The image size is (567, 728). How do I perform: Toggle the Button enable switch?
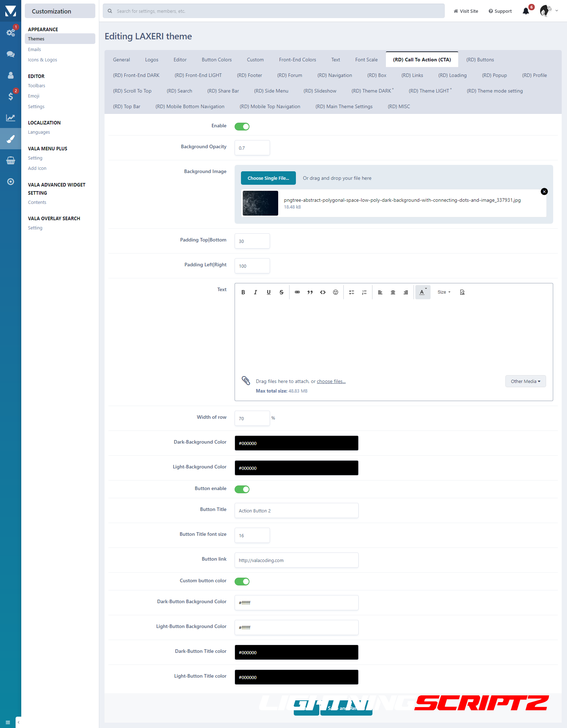pos(242,489)
